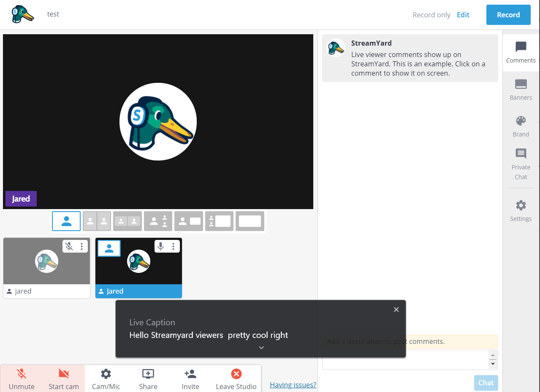
Task: Click in the comment text input box
Action: click(405, 359)
